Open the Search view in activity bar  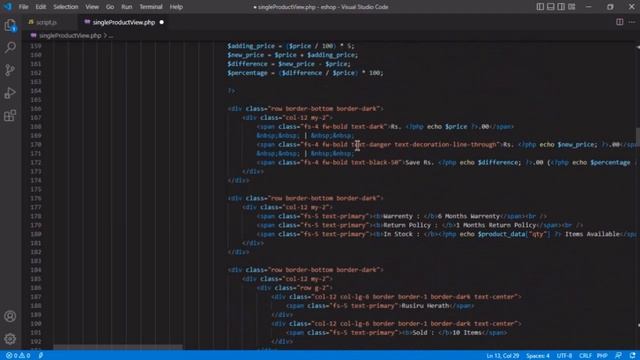[10, 47]
